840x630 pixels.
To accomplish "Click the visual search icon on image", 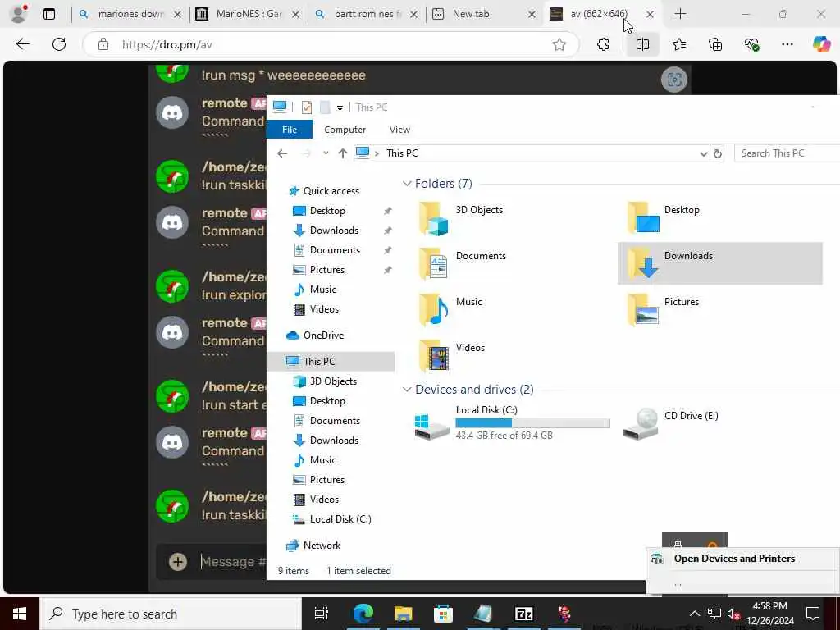I will (x=674, y=80).
